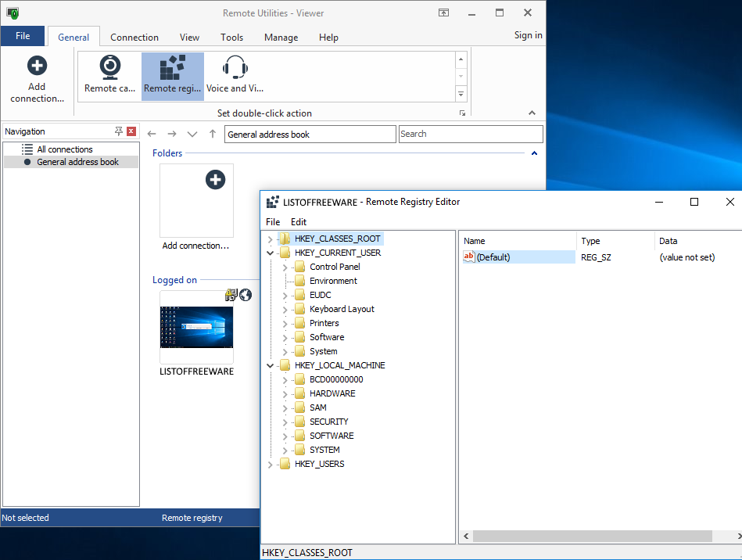Switch to the Connection ribbon tab
Screen dimensions: 742x560
[134, 37]
